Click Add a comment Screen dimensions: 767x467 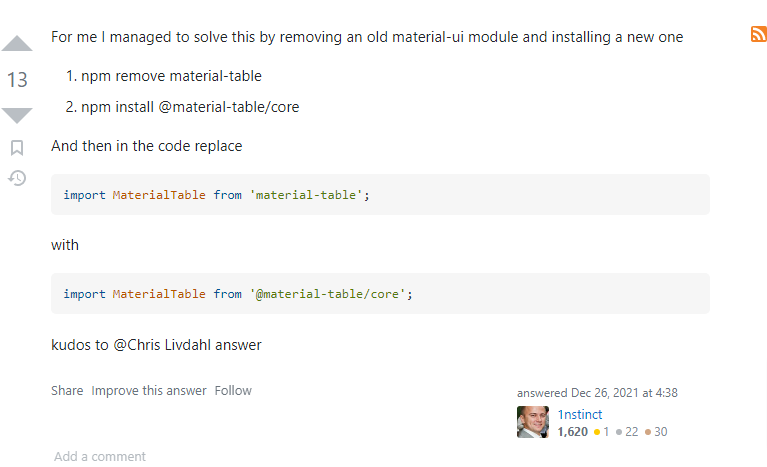(x=100, y=457)
